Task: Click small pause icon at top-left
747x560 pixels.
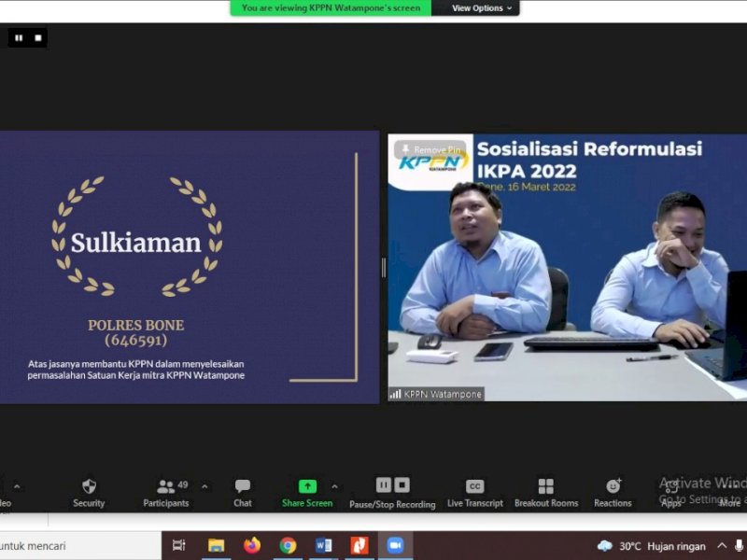Action: [19, 37]
